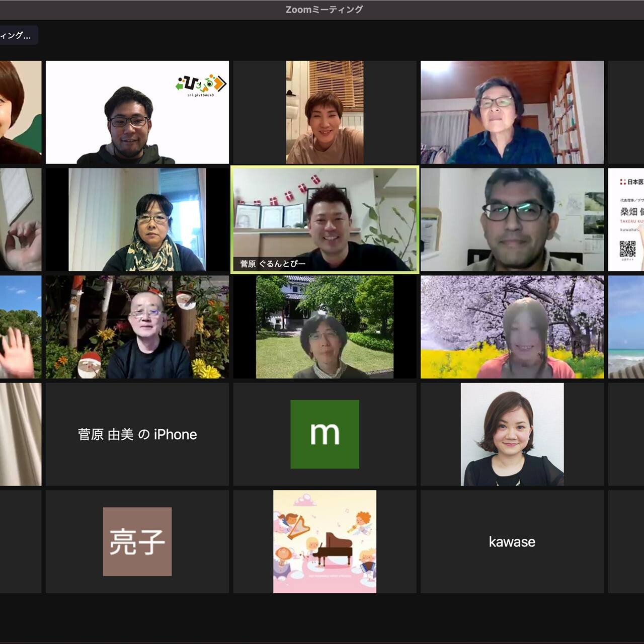
Task: Click the green and orange logo in white tile
Action: [201, 85]
